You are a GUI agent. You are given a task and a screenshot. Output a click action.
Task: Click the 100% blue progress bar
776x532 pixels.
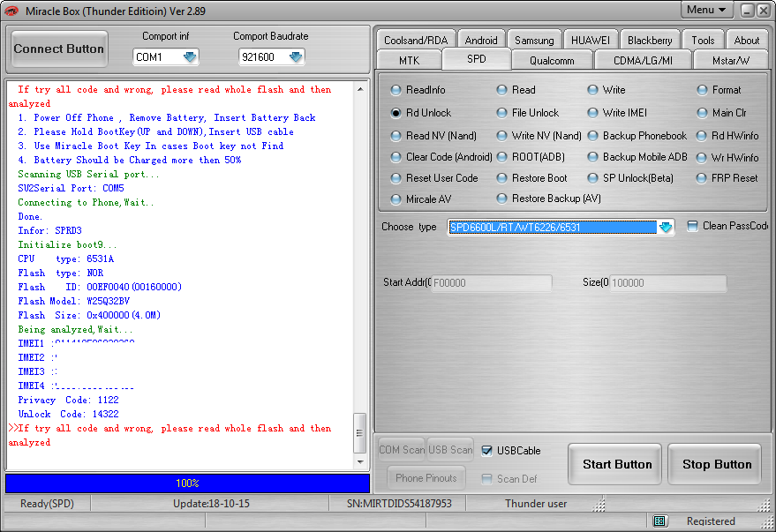(187, 483)
